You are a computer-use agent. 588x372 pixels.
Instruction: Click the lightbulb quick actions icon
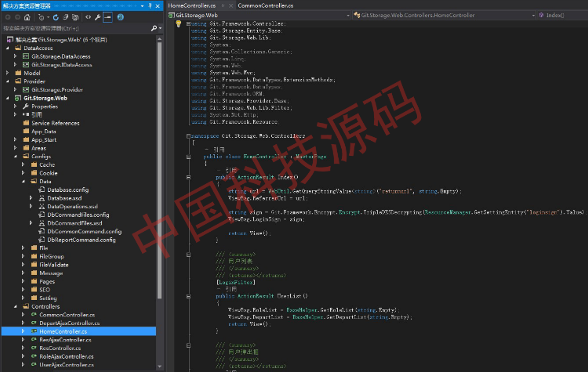pyautogui.click(x=179, y=24)
